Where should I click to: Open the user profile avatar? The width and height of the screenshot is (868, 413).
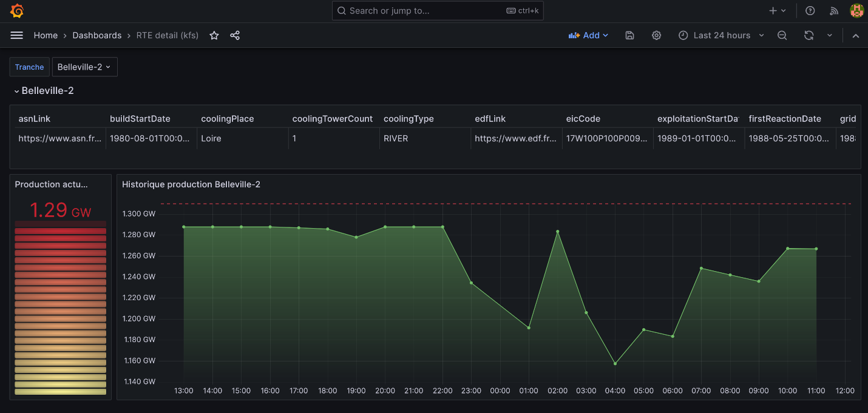coord(856,11)
